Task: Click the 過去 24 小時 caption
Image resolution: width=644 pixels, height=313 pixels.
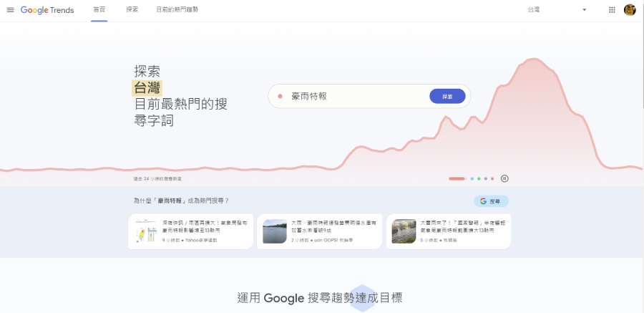Action: [157, 179]
